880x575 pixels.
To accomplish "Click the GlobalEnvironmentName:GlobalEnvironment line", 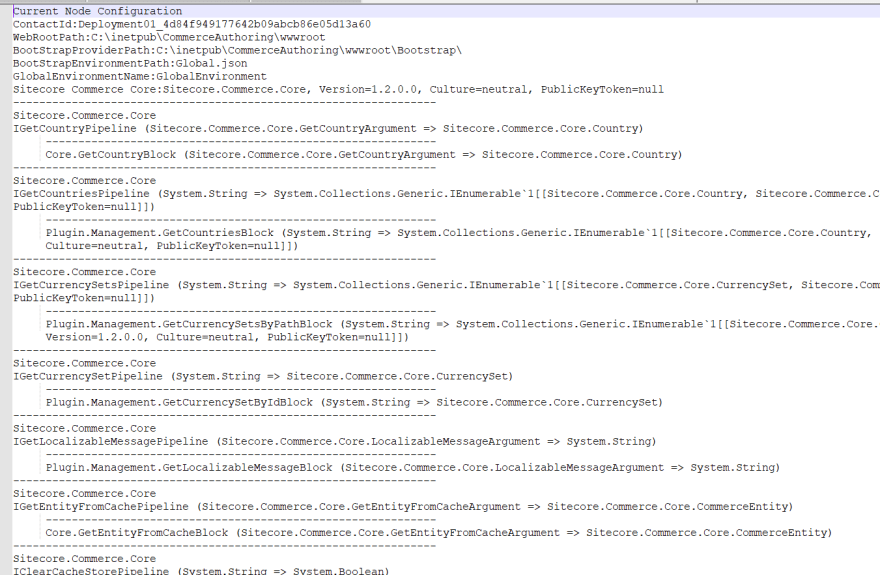I will point(140,76).
